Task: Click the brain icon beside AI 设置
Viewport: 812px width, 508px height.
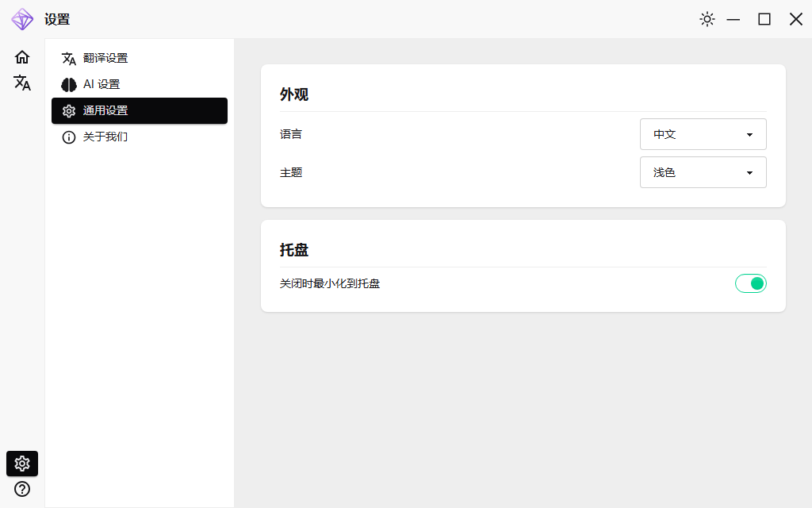Action: pyautogui.click(x=69, y=85)
